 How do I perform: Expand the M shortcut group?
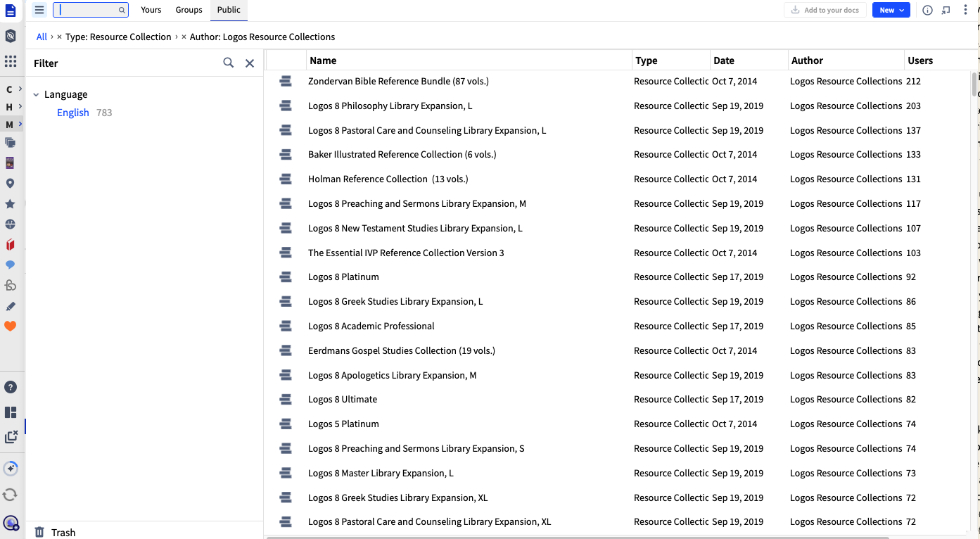tap(13, 125)
